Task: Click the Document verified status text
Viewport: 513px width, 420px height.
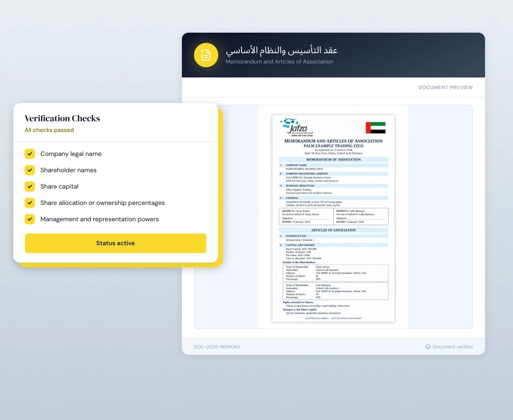Action: click(x=452, y=347)
